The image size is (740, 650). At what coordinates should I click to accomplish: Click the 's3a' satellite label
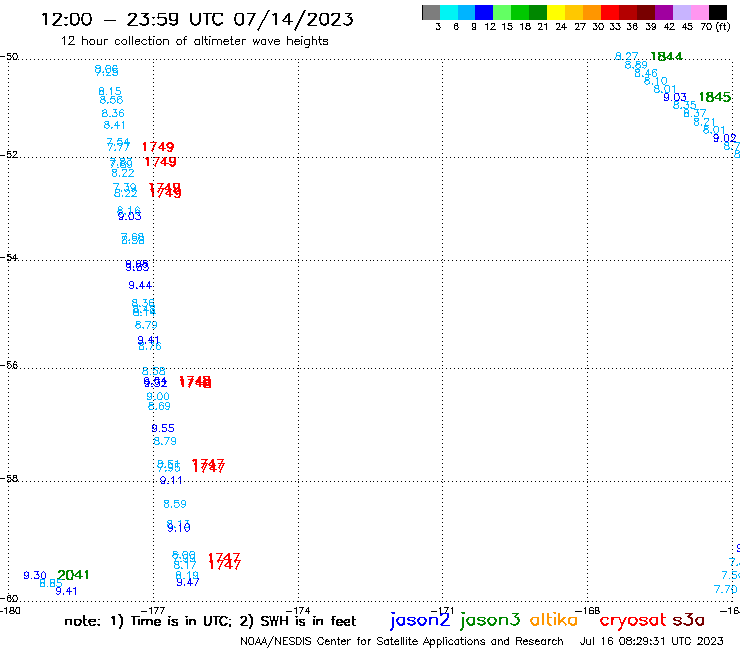click(688, 620)
